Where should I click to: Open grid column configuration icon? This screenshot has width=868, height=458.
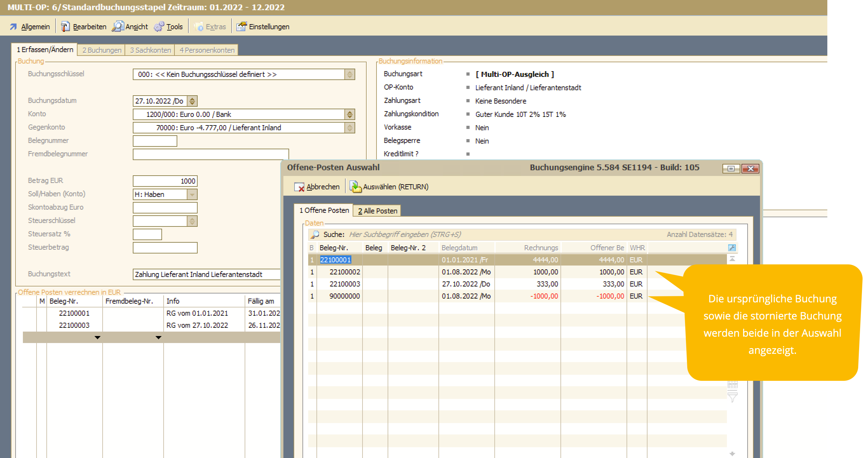coord(732,248)
